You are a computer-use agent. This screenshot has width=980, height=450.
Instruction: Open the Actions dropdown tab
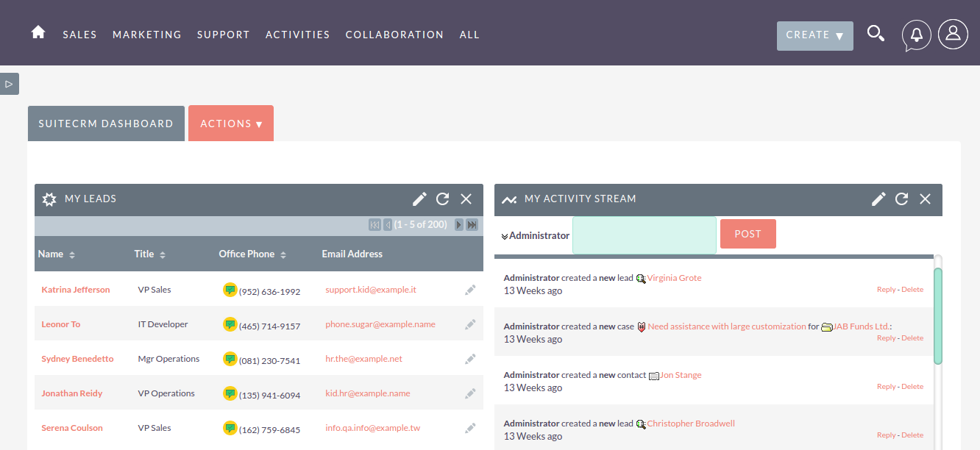(x=231, y=124)
